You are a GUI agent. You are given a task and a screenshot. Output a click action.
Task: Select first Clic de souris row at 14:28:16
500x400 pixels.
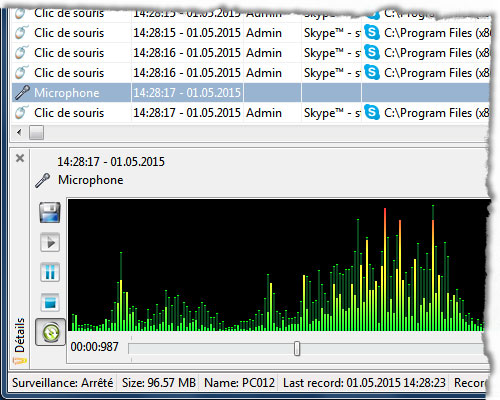click(x=251, y=53)
